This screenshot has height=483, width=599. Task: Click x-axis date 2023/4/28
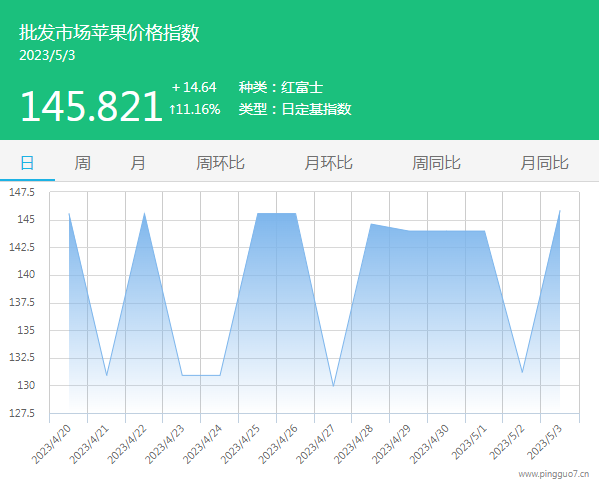click(x=353, y=444)
